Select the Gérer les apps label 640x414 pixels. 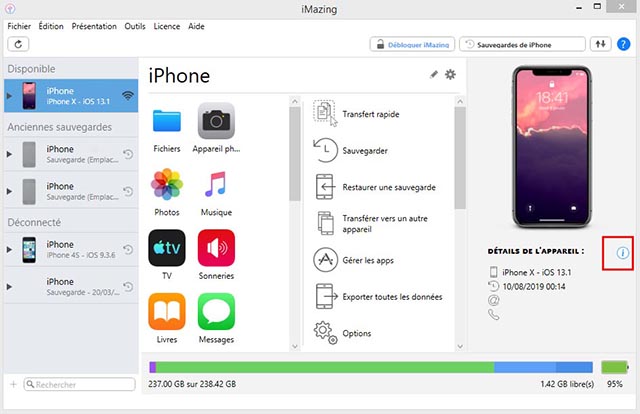point(368,260)
